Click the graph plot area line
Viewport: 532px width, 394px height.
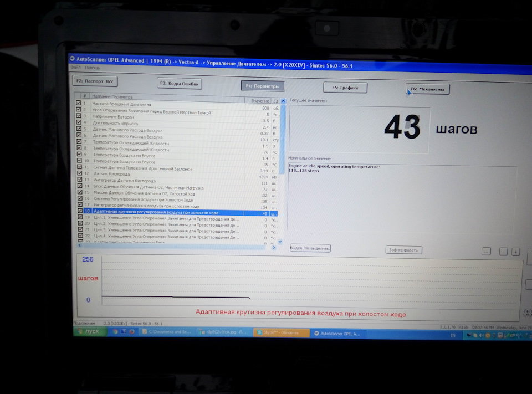[x=176, y=297]
